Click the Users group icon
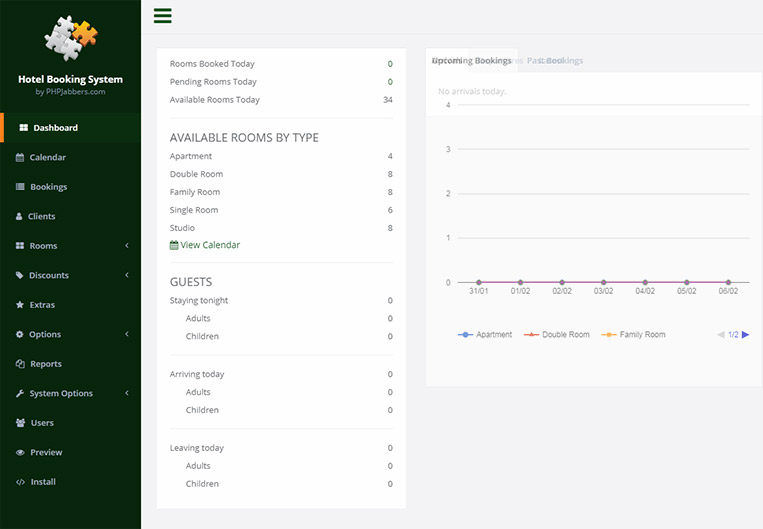 point(20,423)
